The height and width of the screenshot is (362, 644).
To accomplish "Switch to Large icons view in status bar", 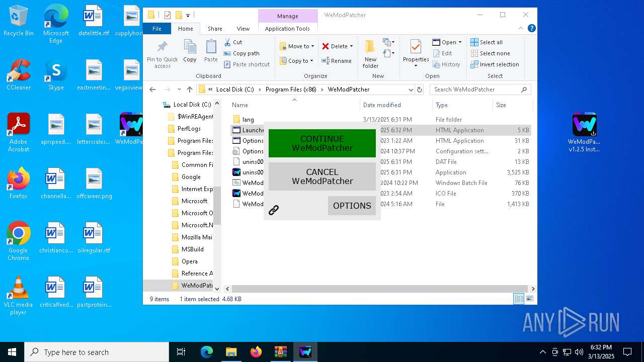I will [529, 299].
